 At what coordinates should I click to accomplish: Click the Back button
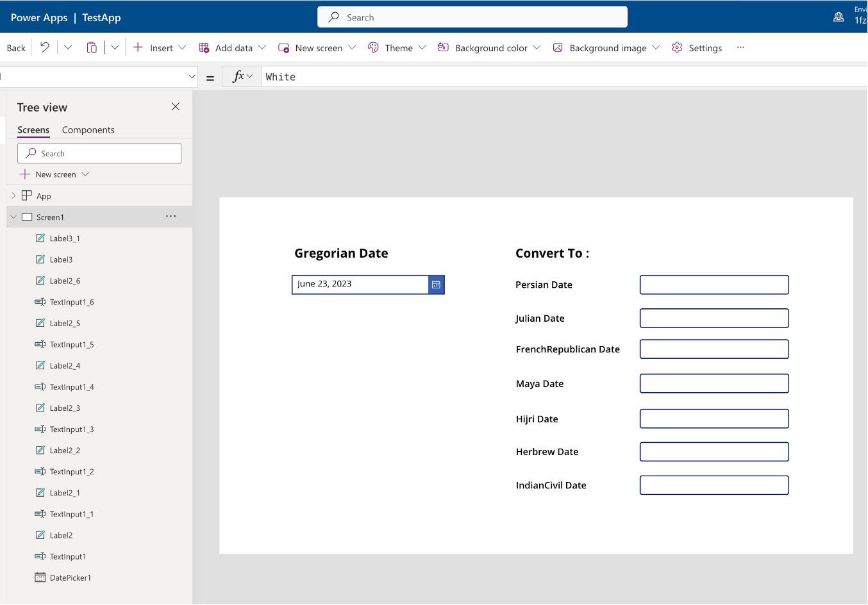coord(15,47)
